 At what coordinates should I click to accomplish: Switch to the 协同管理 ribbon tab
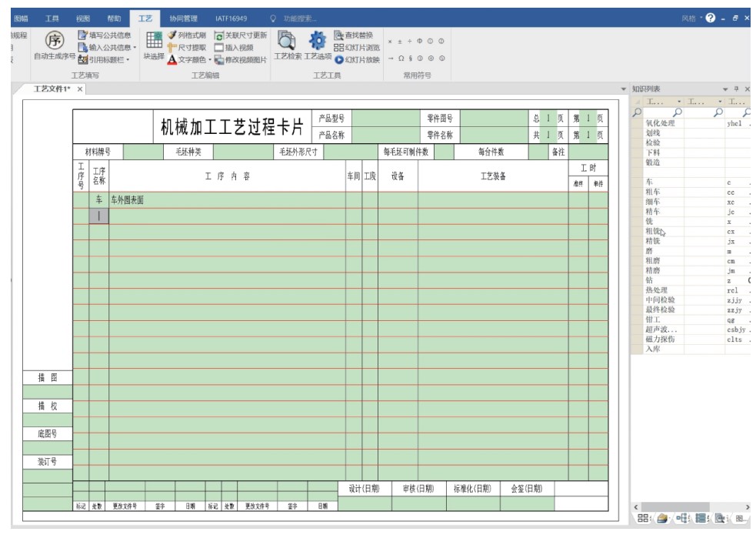coord(184,18)
